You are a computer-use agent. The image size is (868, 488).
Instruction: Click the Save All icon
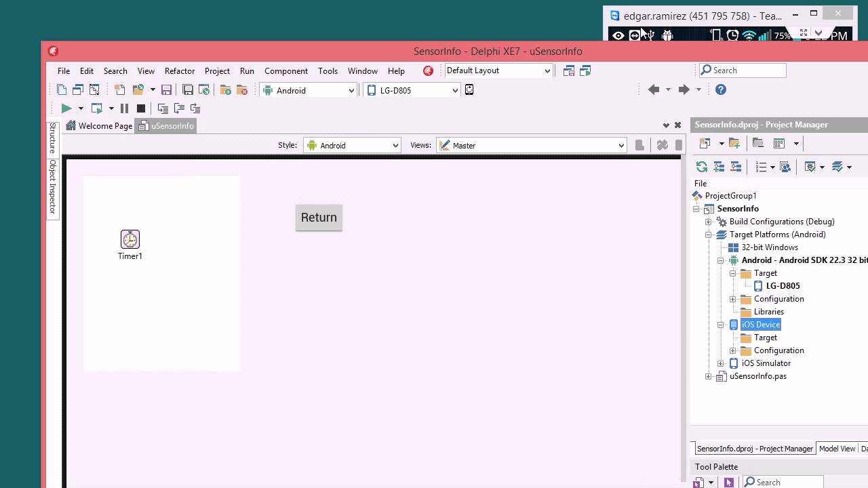(188, 90)
